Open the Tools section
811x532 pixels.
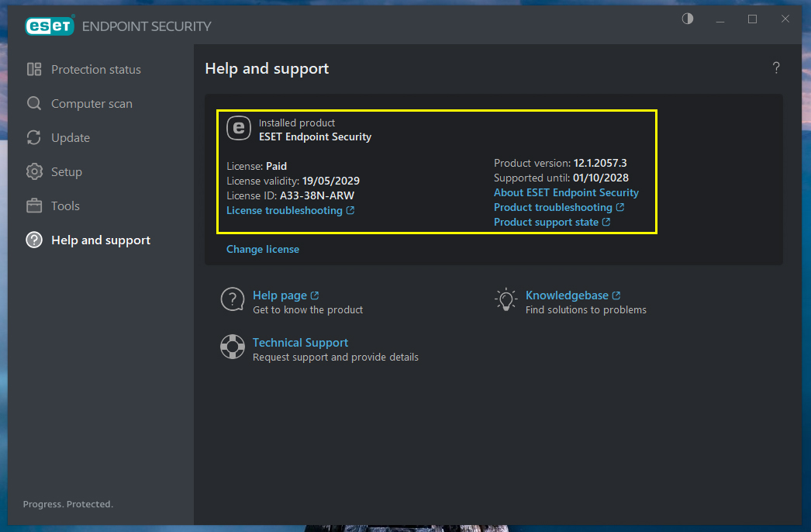pyautogui.click(x=65, y=206)
